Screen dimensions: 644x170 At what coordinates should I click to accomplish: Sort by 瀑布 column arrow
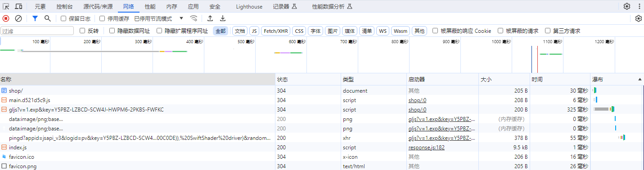pyautogui.click(x=640, y=79)
